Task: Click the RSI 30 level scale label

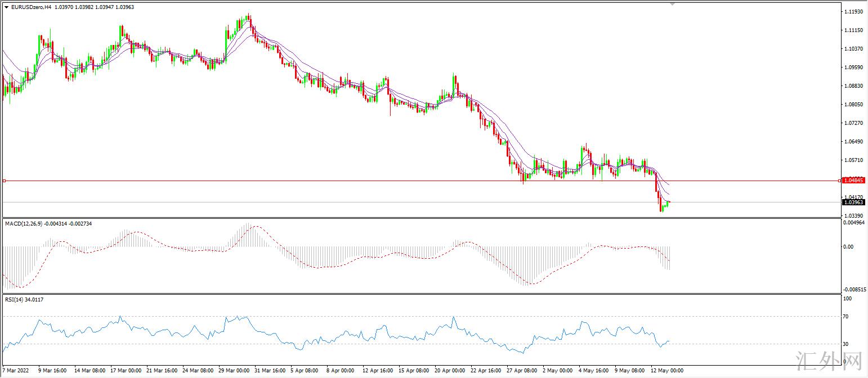Action: pyautogui.click(x=846, y=344)
